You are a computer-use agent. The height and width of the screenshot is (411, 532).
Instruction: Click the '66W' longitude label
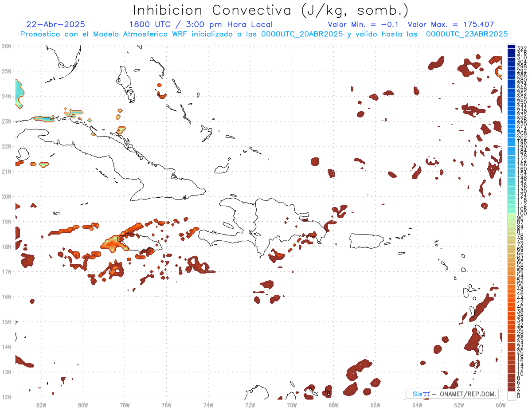click(x=376, y=405)
